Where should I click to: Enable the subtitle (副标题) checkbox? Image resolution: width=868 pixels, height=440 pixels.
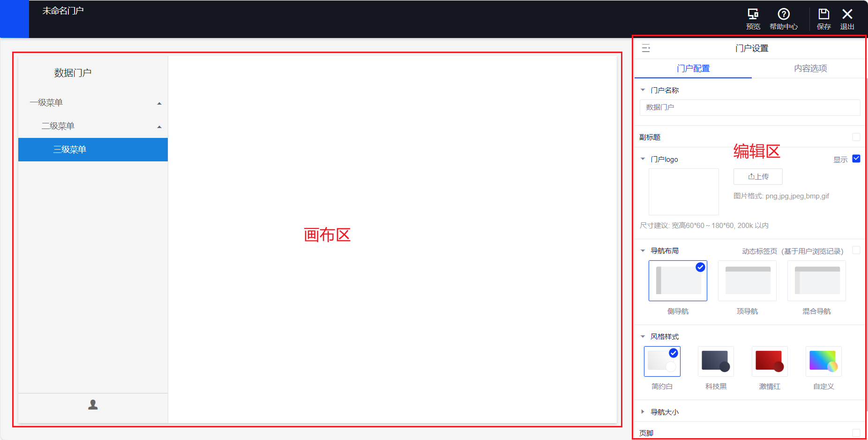coord(856,137)
